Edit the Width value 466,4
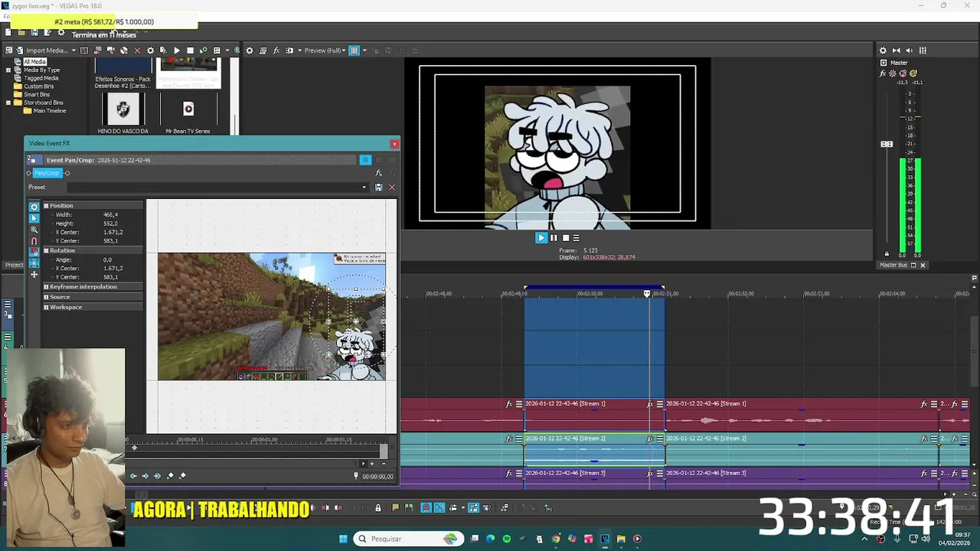The width and height of the screenshot is (980, 551). [111, 215]
